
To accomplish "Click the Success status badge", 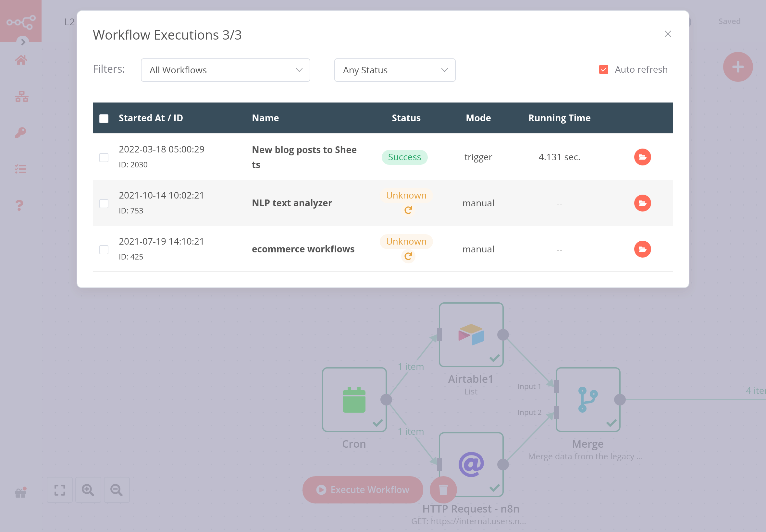I will (x=404, y=157).
